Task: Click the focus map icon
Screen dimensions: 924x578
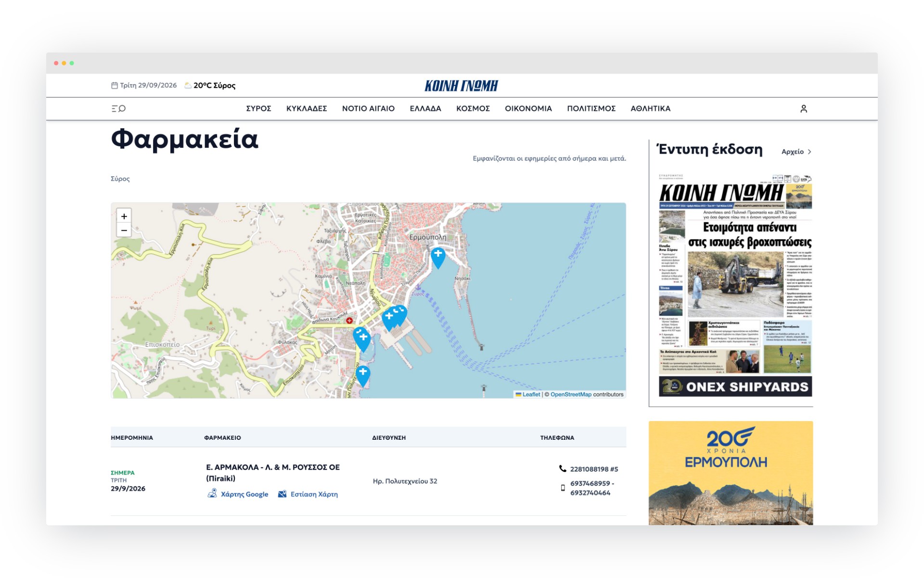Action: point(282,494)
